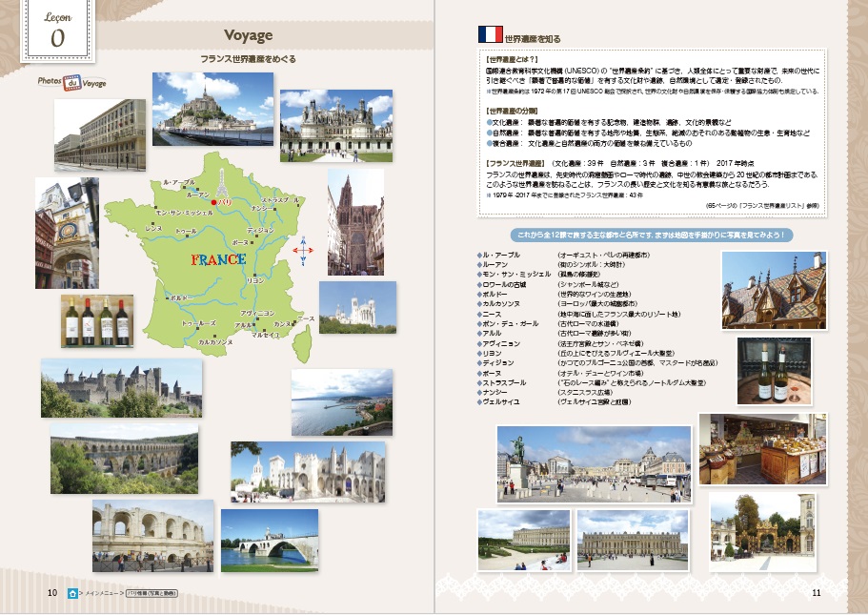Open the two wine bottles cellar photo
Screen dimensions: 868x615
pos(774,371)
